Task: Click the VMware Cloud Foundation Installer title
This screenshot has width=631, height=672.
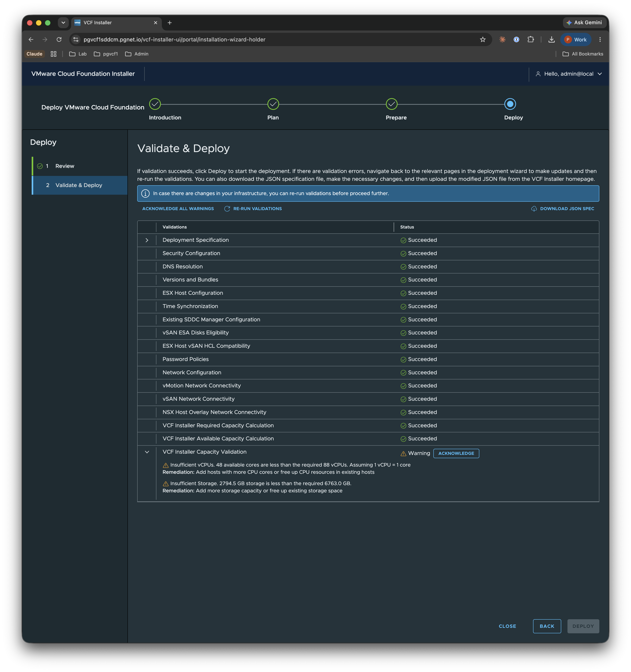Action: 83,74
